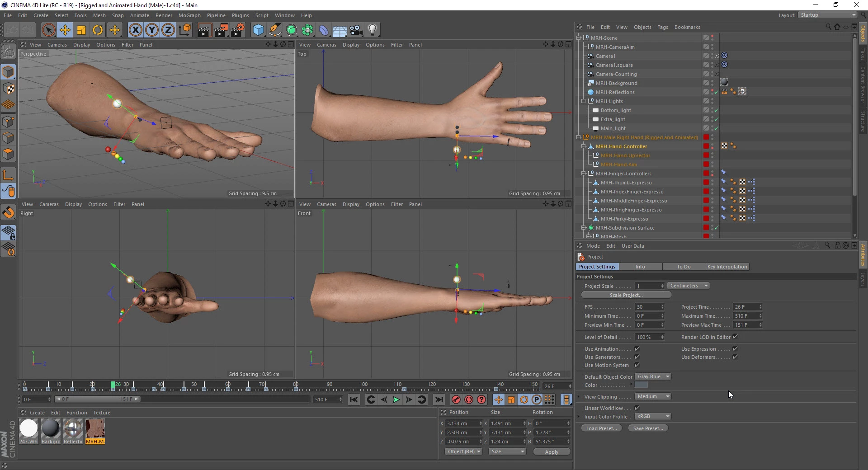Collapse the MRH-Lights group

tap(584, 101)
